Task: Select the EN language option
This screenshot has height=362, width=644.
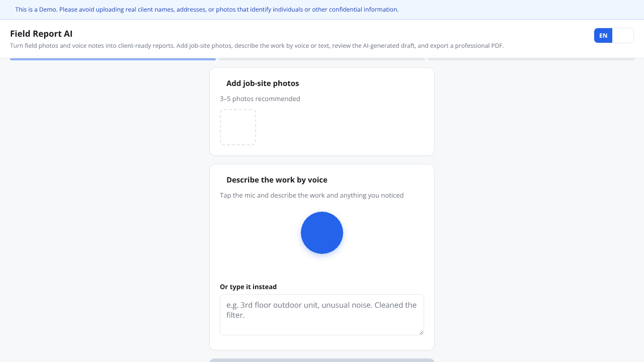Action: click(603, 36)
